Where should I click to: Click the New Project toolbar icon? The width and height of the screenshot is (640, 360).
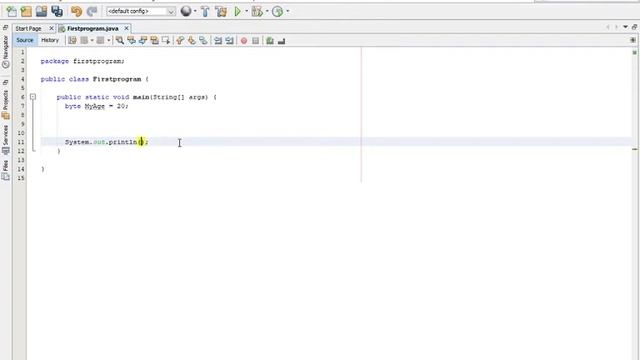click(26, 11)
